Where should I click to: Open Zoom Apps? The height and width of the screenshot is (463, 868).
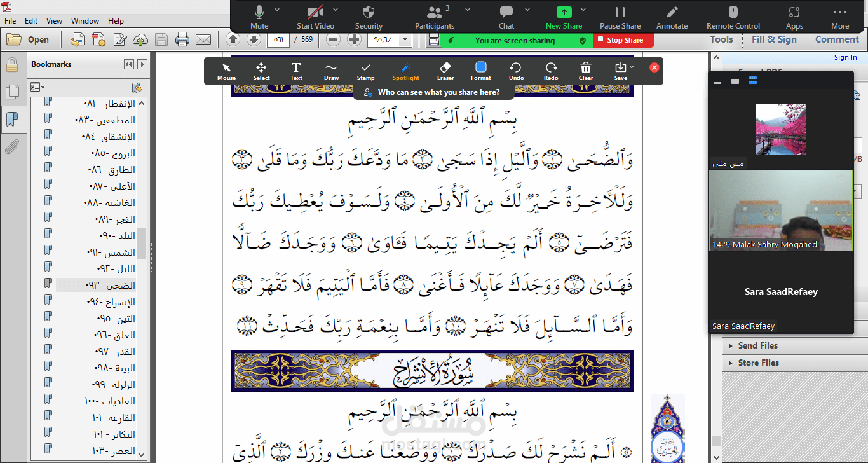[x=794, y=17]
